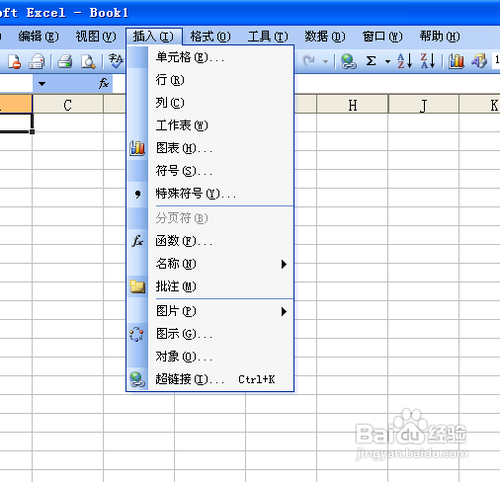Click the Sort Ascending A-Z icon
This screenshot has height=482, width=500.
405,61
